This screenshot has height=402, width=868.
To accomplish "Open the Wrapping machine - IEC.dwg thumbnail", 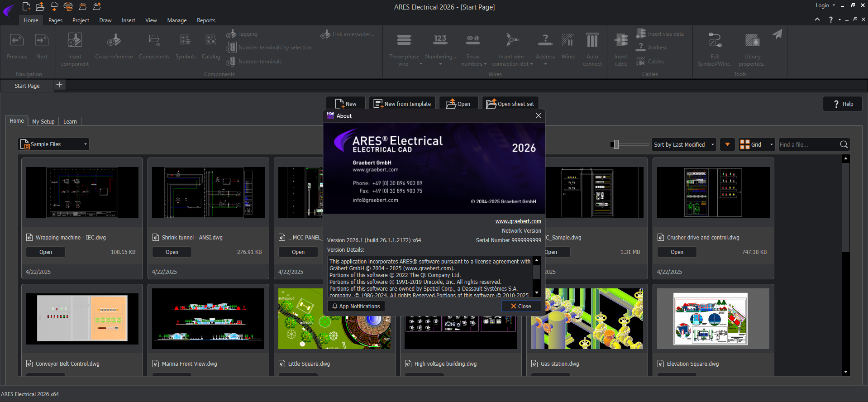I will (82, 192).
